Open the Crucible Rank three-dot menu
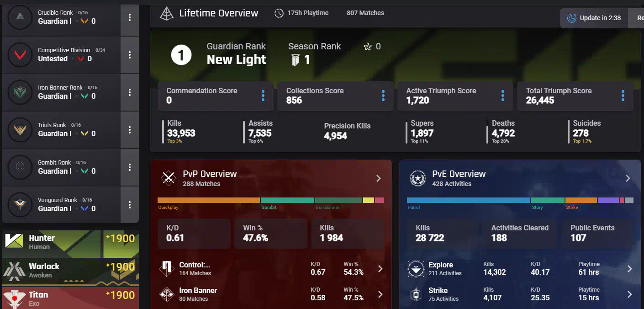The height and width of the screenshot is (309, 644). [x=130, y=17]
